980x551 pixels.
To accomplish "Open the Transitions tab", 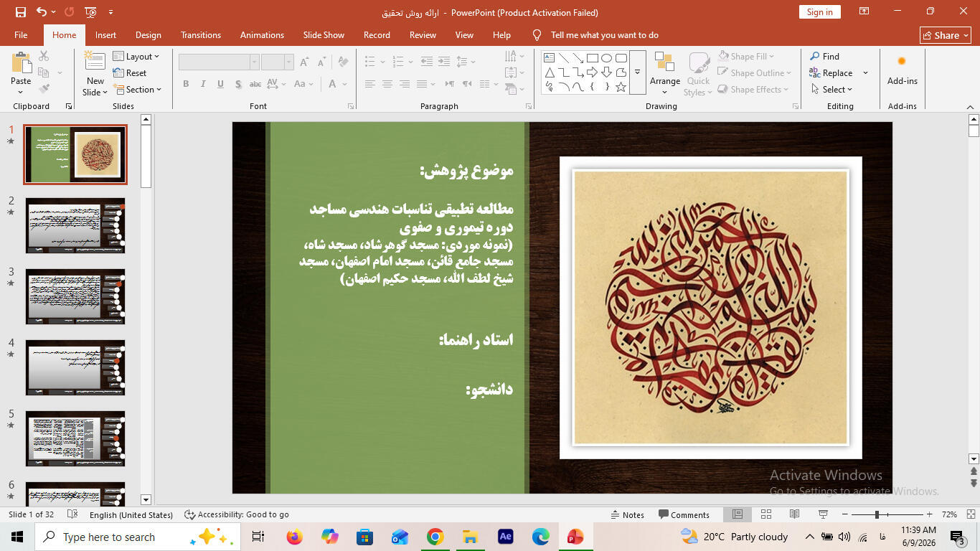I will (201, 34).
